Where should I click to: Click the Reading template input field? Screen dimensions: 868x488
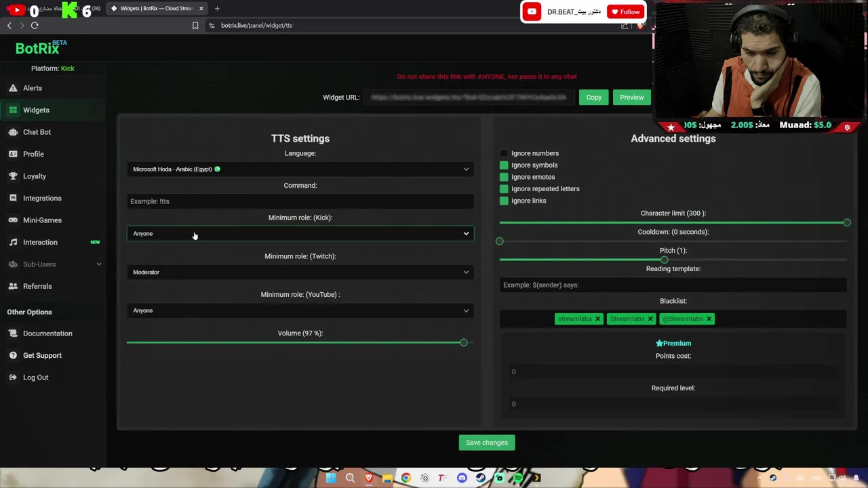click(x=673, y=285)
